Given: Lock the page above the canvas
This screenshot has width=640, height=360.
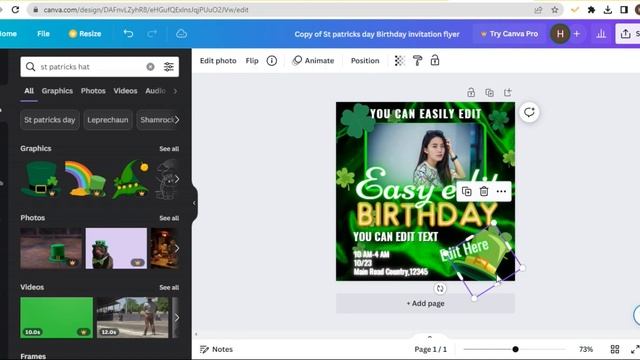Looking at the screenshot, I should [x=471, y=92].
